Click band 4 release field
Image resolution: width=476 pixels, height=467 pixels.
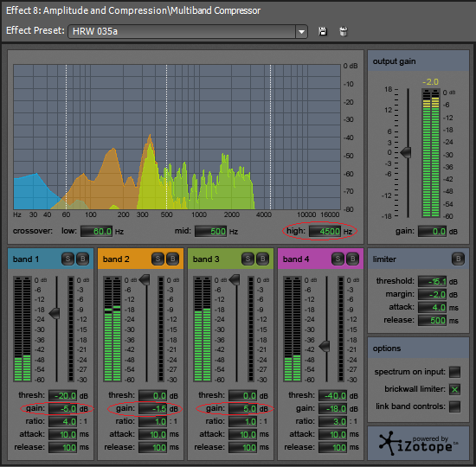pos(332,447)
